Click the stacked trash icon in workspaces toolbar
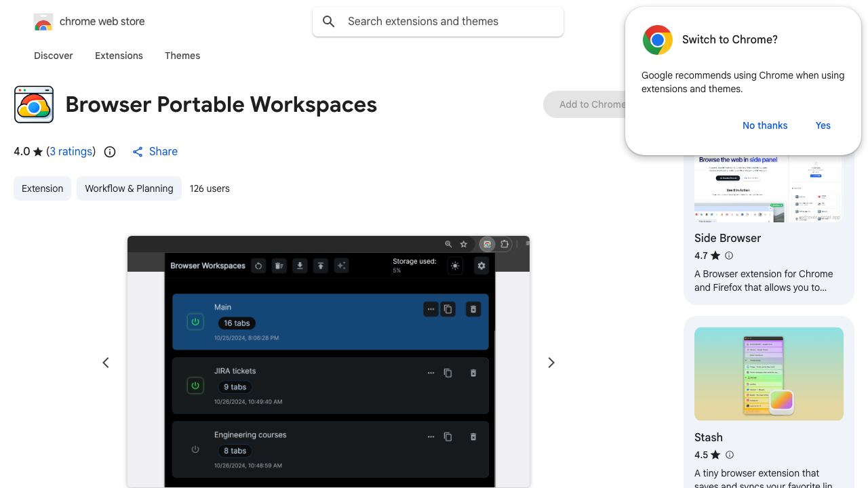 point(279,266)
